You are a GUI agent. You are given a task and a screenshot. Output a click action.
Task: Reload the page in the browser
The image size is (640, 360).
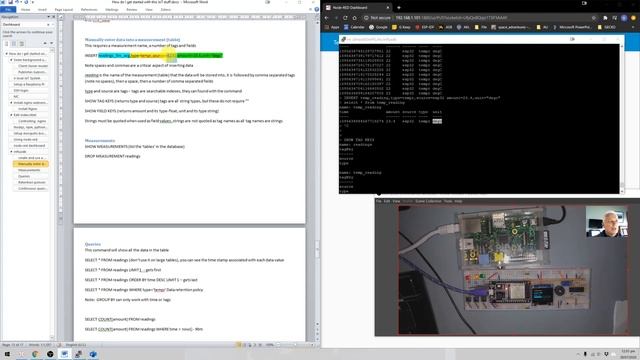[x=345, y=18]
